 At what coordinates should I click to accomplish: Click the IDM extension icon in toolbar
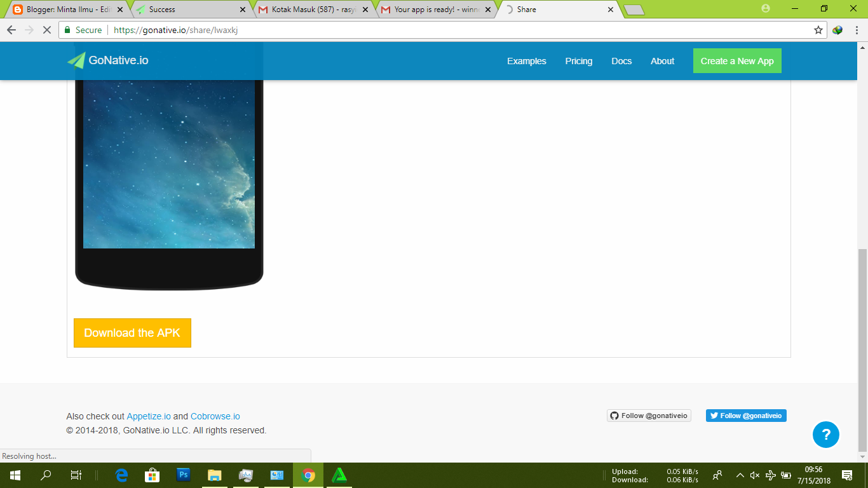[x=837, y=30]
